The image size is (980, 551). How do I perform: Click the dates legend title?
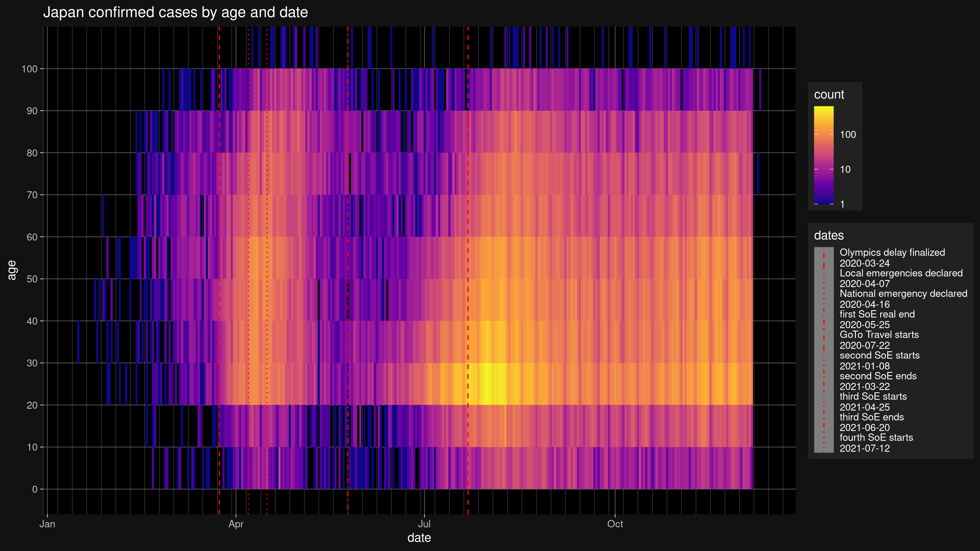829,235
